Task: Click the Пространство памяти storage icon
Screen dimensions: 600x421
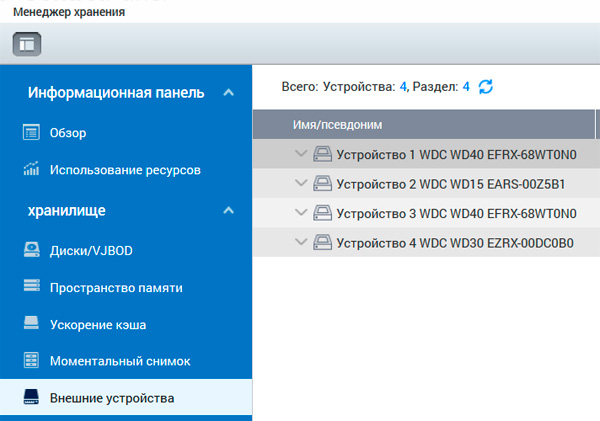Action: click(x=31, y=287)
